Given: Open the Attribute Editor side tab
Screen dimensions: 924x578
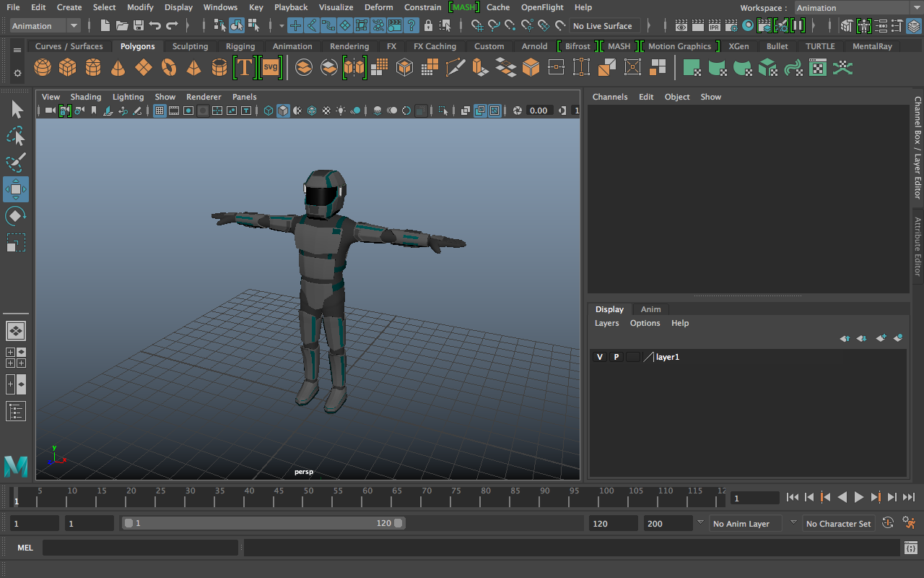Looking at the screenshot, I should click(x=918, y=246).
